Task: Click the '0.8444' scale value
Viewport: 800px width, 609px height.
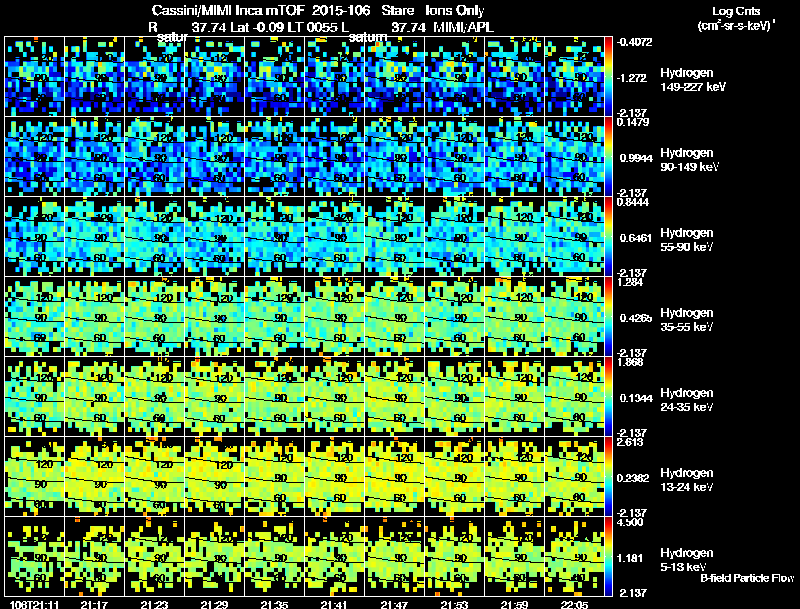Action: tap(633, 202)
